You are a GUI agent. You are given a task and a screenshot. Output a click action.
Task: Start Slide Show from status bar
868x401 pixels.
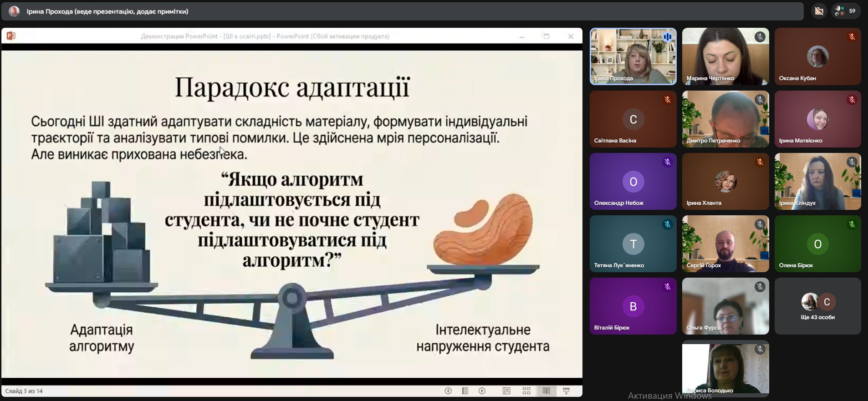pos(566,391)
